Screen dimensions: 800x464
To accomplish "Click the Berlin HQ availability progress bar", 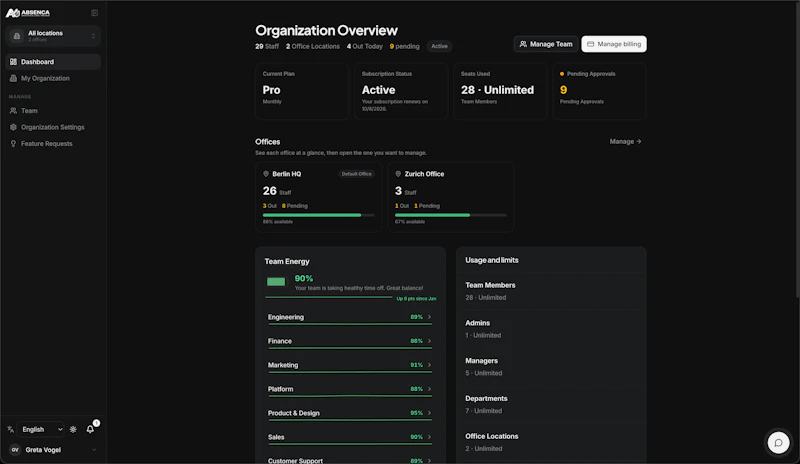I will (x=318, y=215).
